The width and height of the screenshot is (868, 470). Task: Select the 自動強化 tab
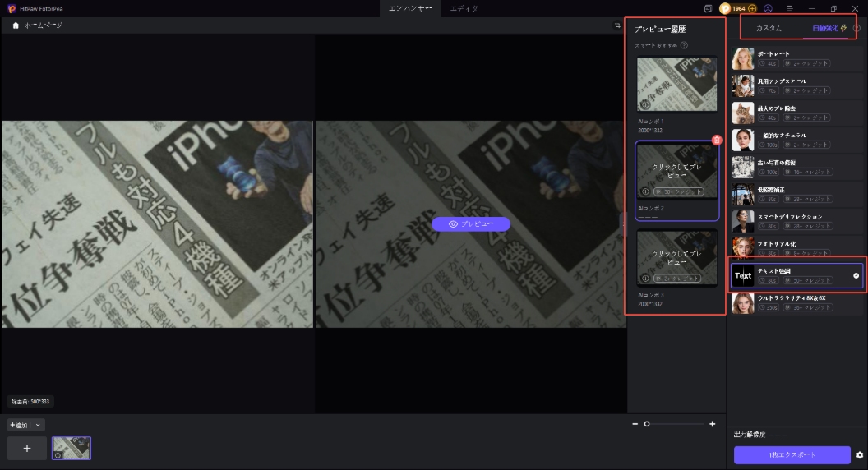pos(824,28)
